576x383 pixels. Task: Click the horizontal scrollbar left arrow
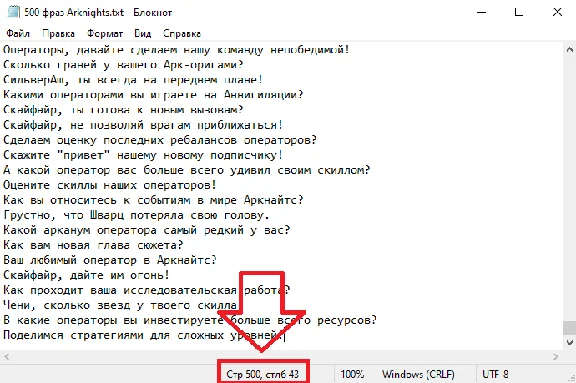tap(6, 357)
